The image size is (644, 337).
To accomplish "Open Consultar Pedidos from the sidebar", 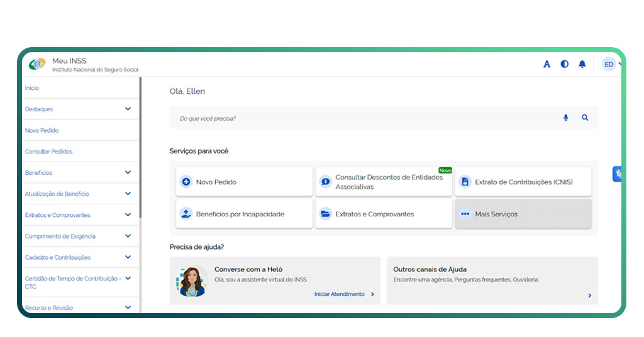I will [x=48, y=152].
